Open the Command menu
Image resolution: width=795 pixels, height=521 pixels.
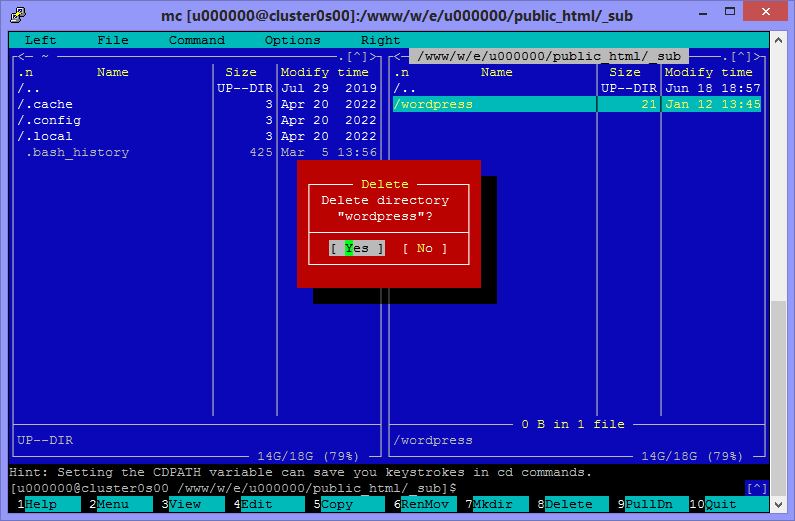(x=196, y=40)
